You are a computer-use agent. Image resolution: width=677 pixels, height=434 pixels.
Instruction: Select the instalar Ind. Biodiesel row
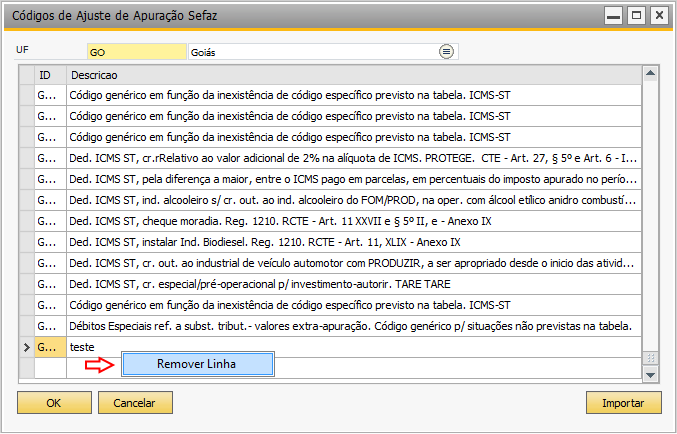[330, 242]
